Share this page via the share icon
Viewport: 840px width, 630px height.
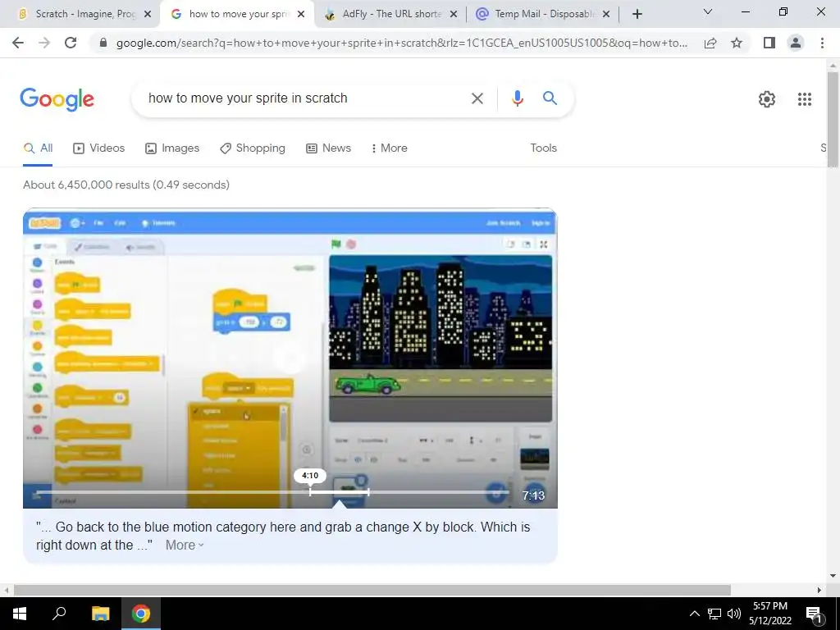[710, 43]
